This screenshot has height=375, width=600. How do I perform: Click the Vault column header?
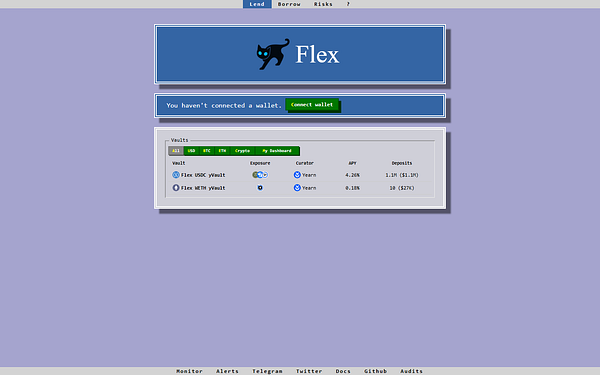[179, 163]
